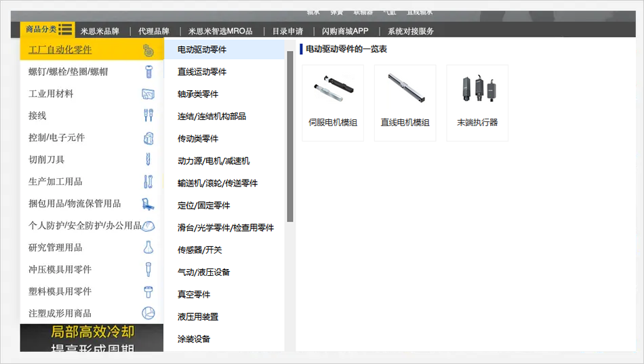This screenshot has width=644, height=364.
Task: Click the submenu vertical scrollbar
Action: pos(290,136)
